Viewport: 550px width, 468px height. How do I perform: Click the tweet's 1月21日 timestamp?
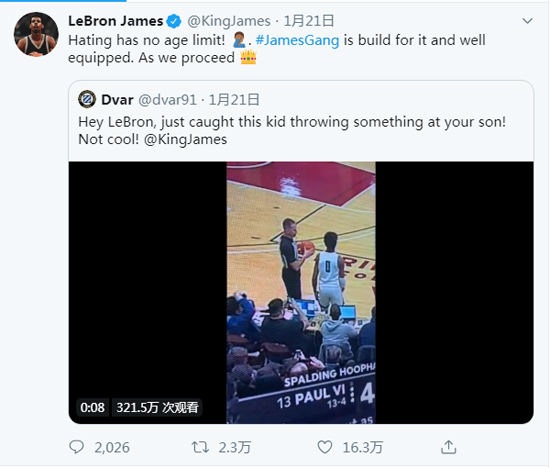tap(309, 21)
